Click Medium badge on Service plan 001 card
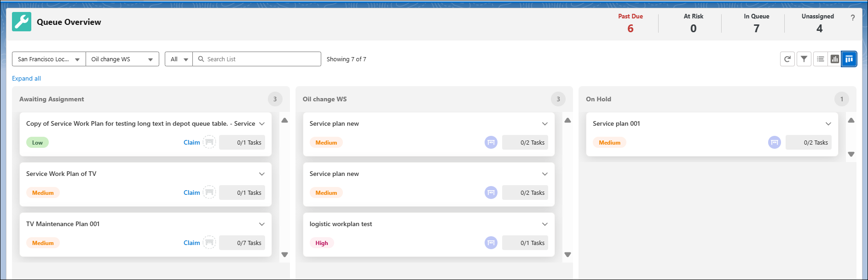The height and width of the screenshot is (280, 868). (x=609, y=143)
